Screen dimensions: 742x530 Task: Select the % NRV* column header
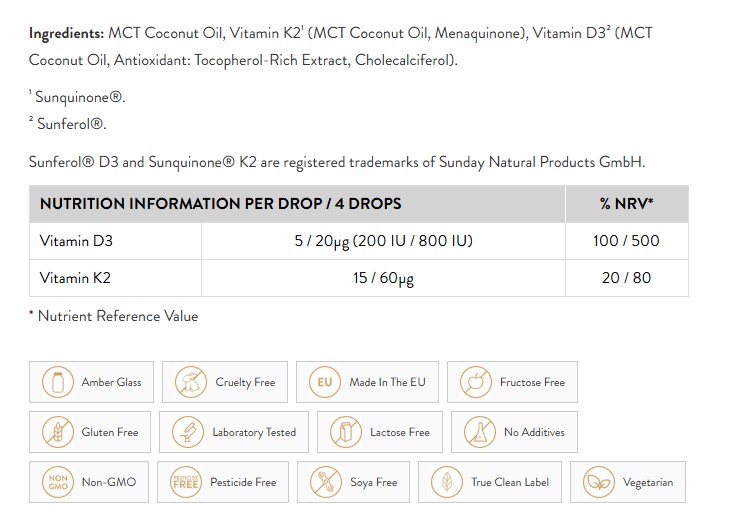(x=626, y=203)
